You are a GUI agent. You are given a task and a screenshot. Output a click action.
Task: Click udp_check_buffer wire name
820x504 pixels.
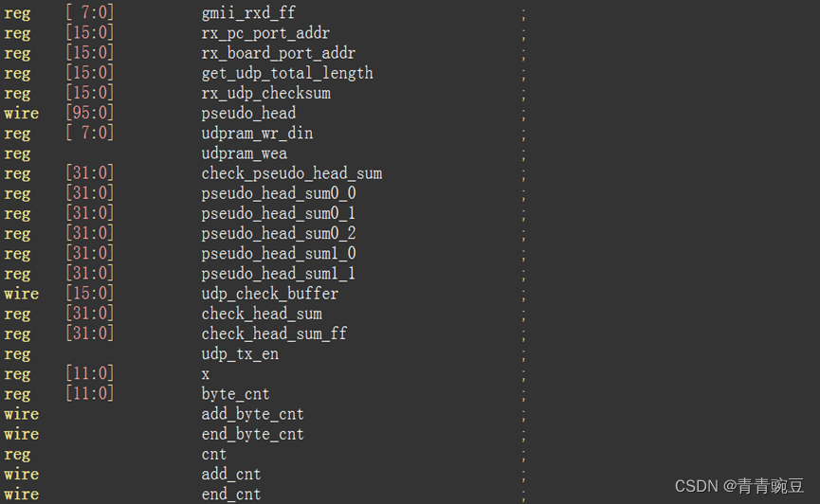[270, 294]
